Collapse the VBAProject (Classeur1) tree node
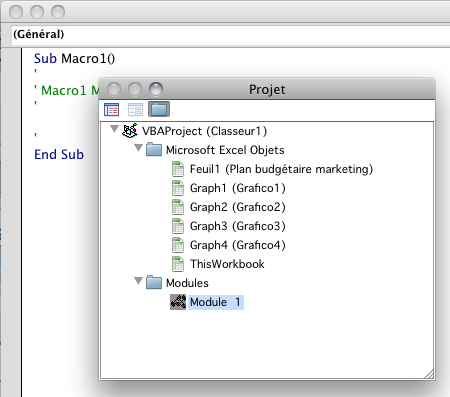This screenshot has width=450, height=397. (114, 129)
